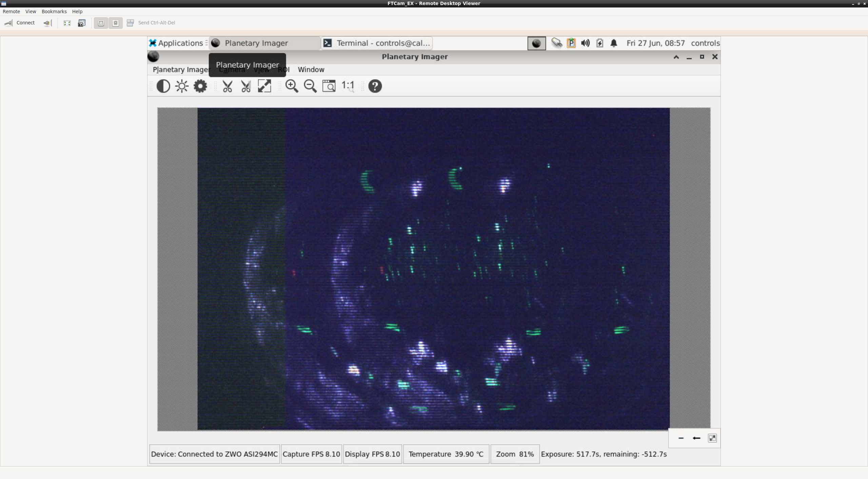Screen dimensions: 868x479
Task: Click the contrast half-circle icon in the Planetary Imager toolbar
Action: pos(163,86)
